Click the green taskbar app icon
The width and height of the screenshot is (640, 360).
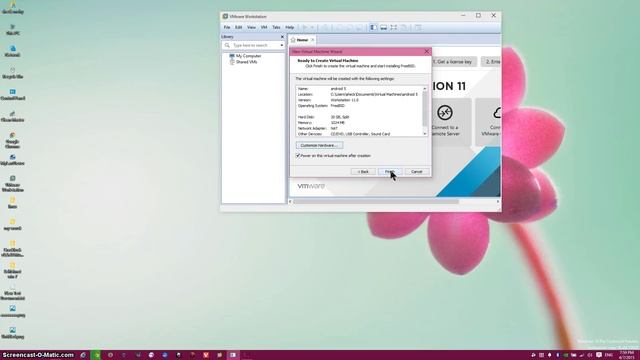[96, 355]
